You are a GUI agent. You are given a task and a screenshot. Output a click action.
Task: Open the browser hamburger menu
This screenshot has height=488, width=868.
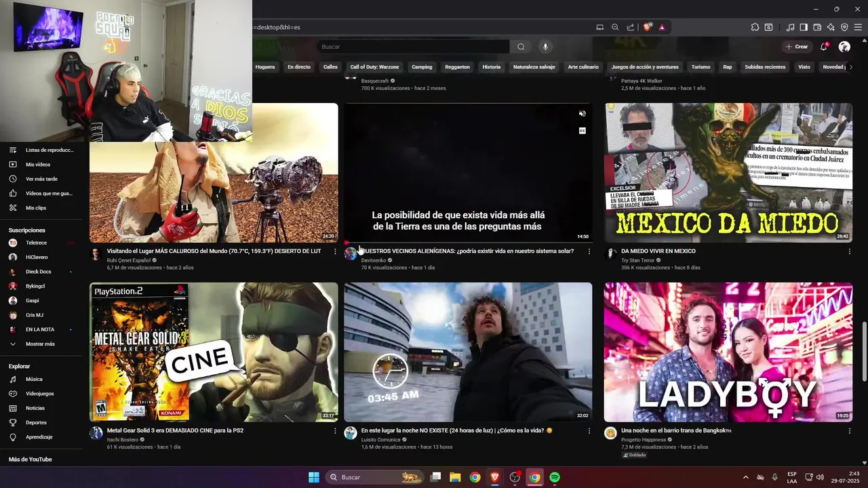(858, 27)
